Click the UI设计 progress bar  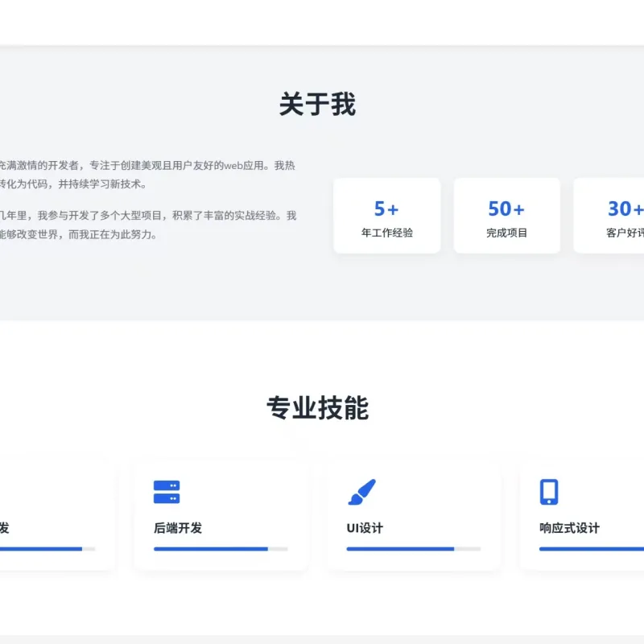414,549
